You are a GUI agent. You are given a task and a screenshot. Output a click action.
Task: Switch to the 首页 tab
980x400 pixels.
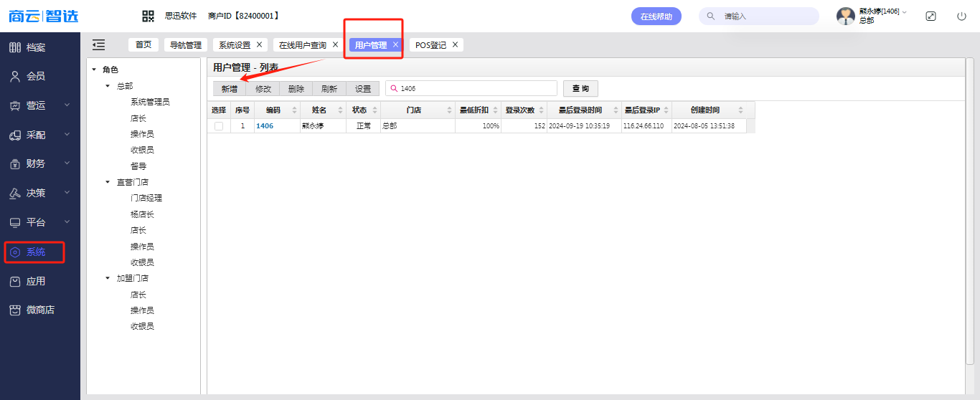point(143,44)
